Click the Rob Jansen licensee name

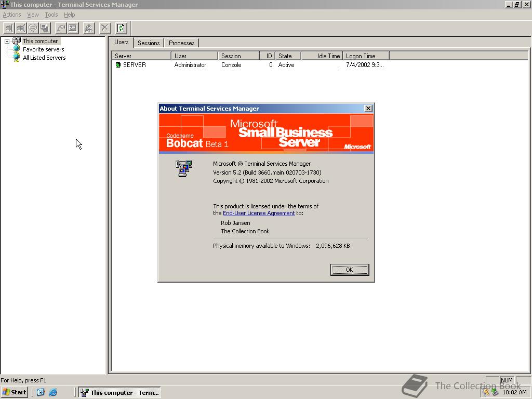point(235,223)
